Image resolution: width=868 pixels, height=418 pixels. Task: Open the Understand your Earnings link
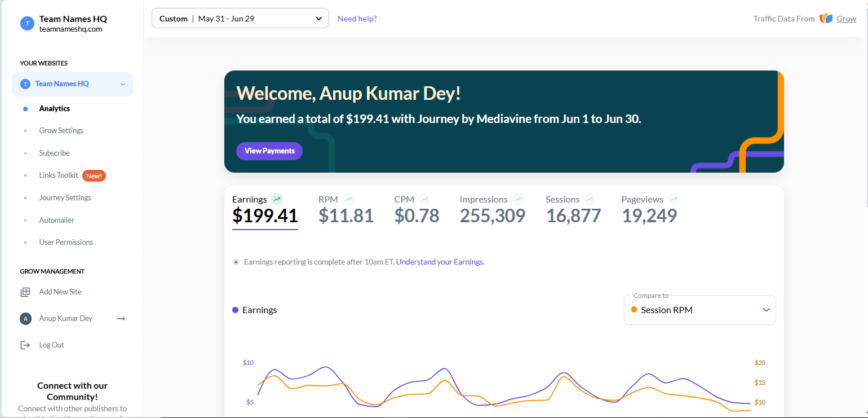(x=440, y=262)
